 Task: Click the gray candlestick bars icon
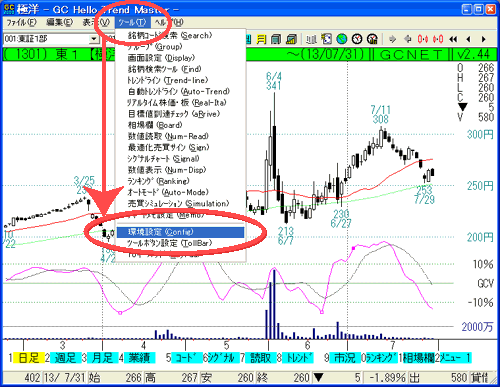[311, 39]
